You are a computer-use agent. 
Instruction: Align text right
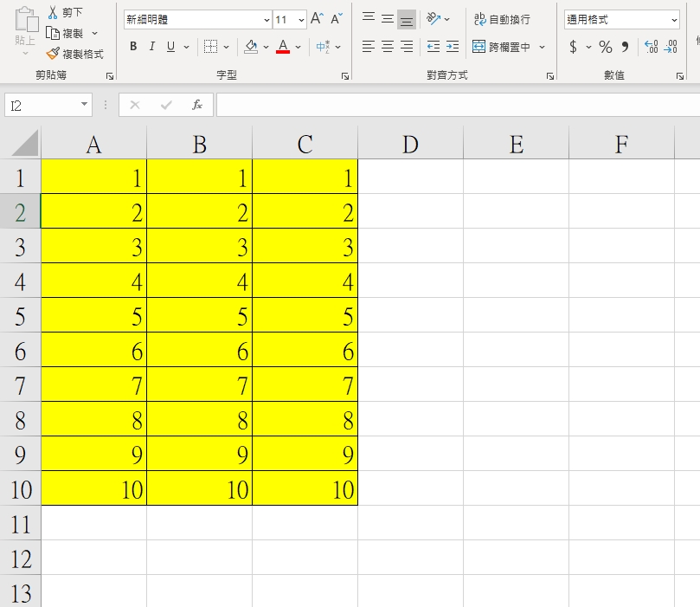click(407, 47)
